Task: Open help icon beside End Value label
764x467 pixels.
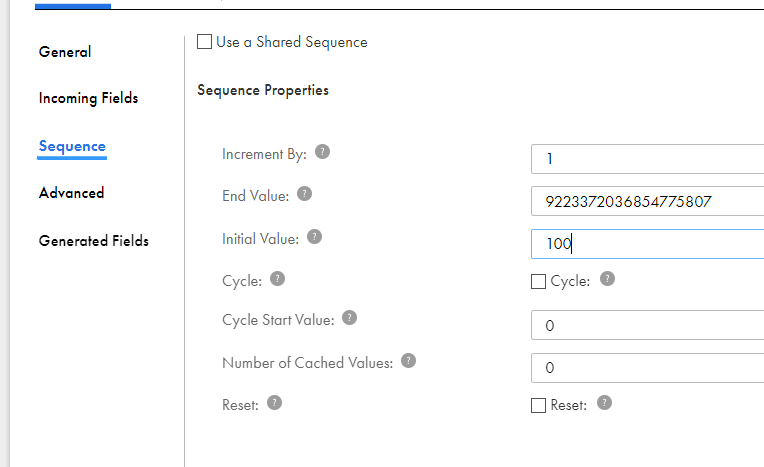Action: pos(305,194)
